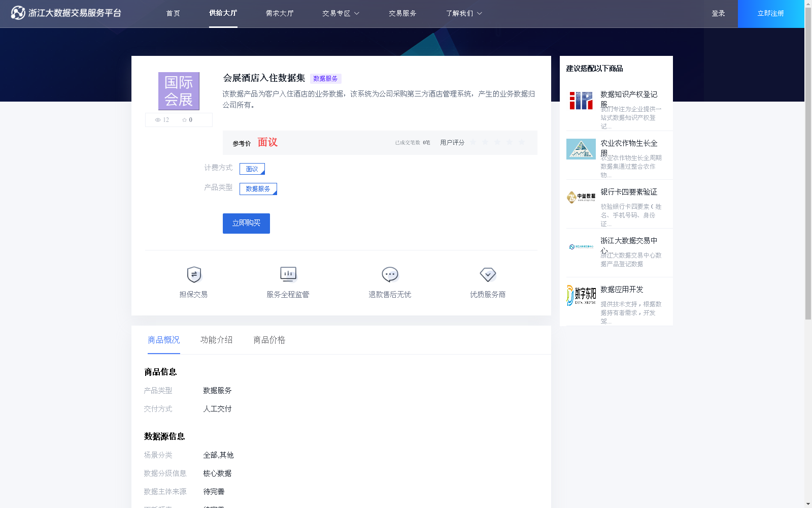Click the 中墨数据 logo thumbnail

581,197
